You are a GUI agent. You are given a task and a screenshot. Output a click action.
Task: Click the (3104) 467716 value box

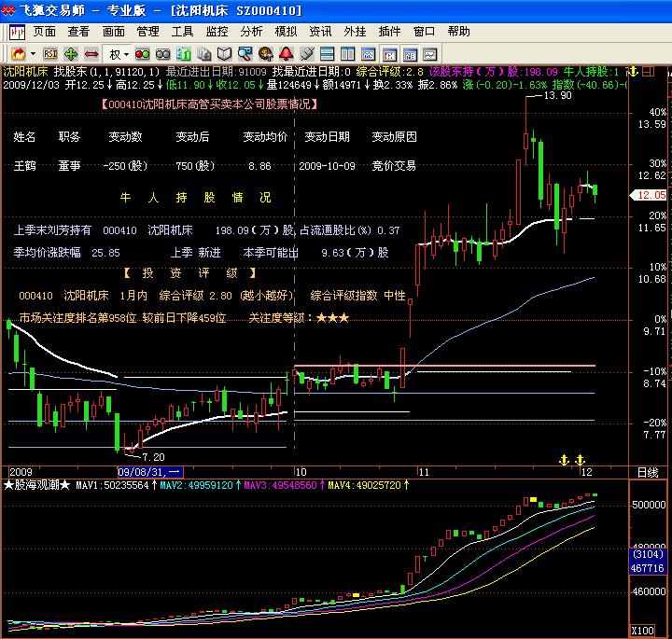coord(648,562)
